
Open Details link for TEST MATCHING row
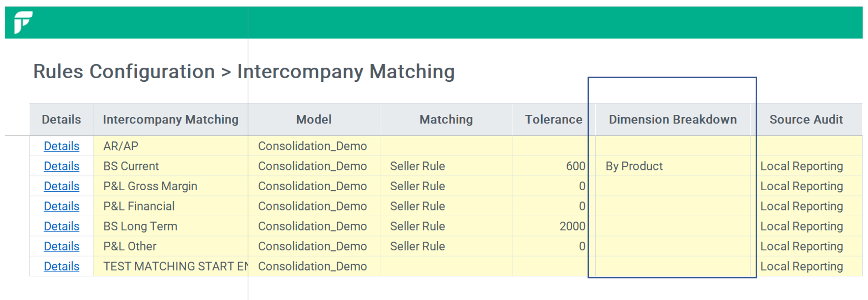click(61, 266)
